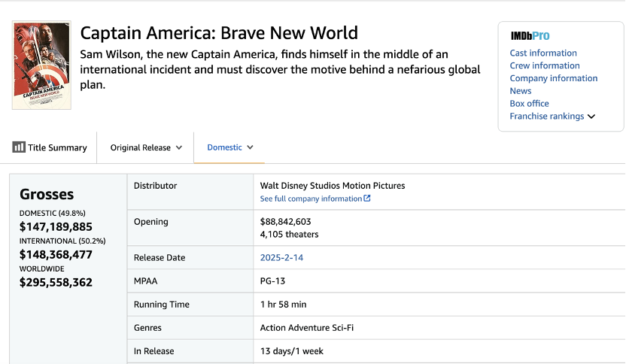Image resolution: width=626 pixels, height=364 pixels.
Task: Expand the Franchise rankings chevron arrow
Action: coord(591,117)
